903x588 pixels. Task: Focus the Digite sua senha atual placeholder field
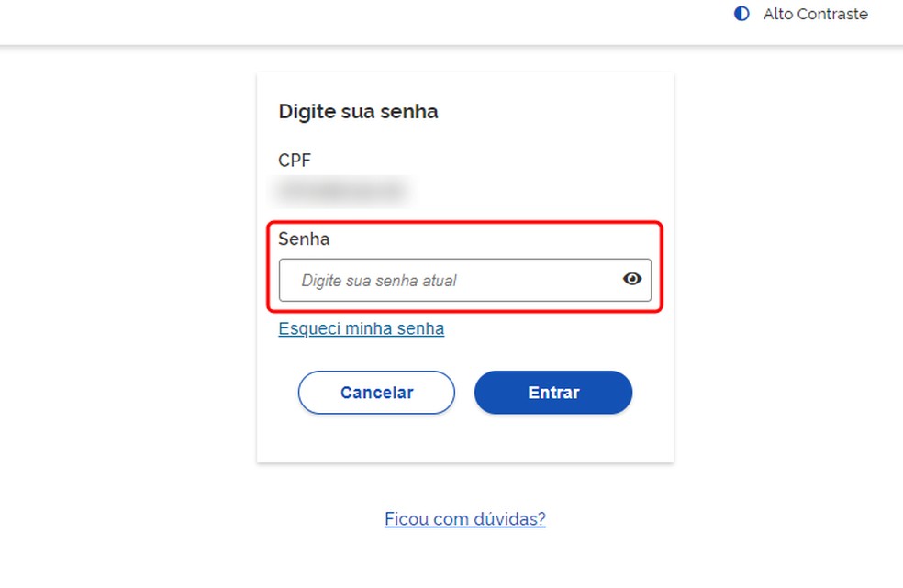pos(440,279)
